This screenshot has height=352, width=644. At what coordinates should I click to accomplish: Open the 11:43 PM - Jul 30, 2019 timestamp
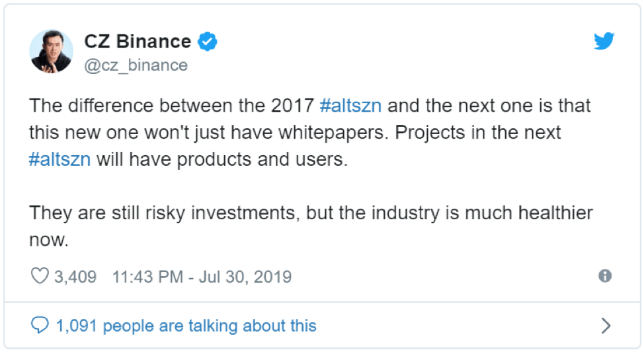pyautogui.click(x=202, y=277)
